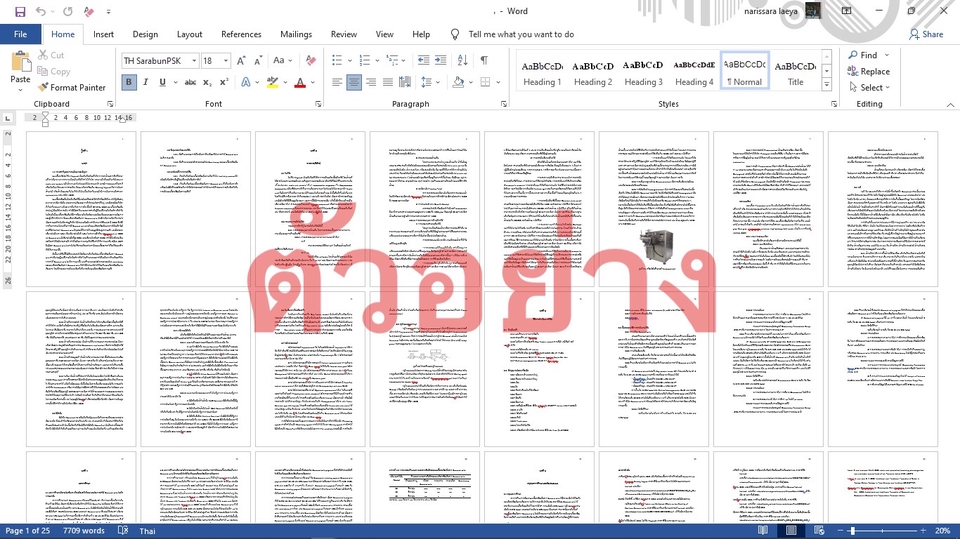The image size is (960, 539).
Task: Open the font name dropdown
Action: pyautogui.click(x=194, y=61)
